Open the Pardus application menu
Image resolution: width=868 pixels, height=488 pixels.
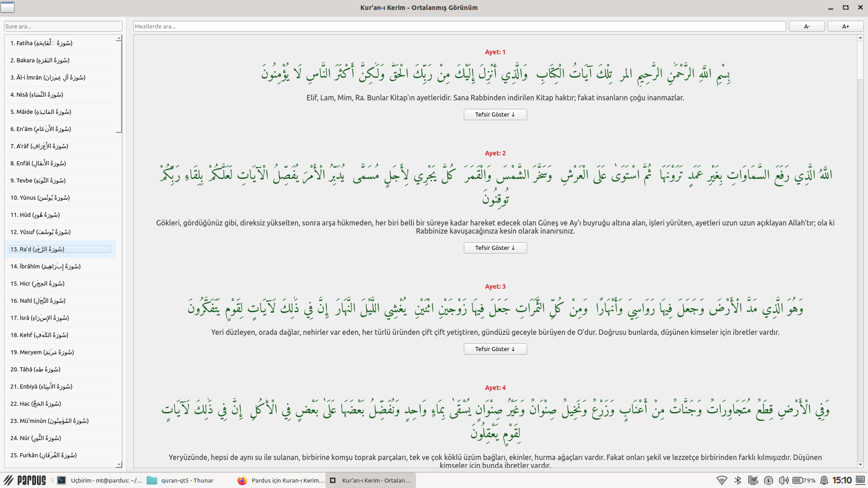coord(25,480)
